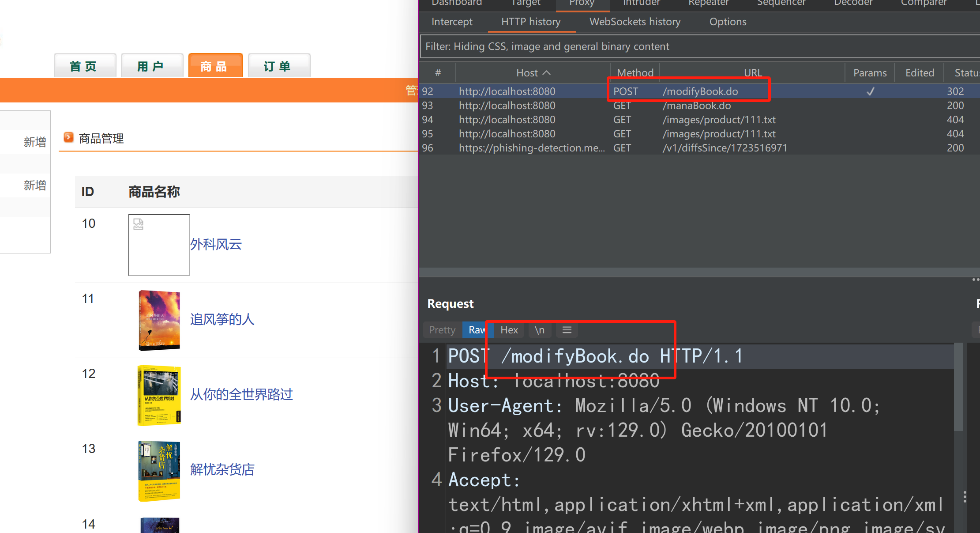Select history row 96 phishing-detection host

699,148
